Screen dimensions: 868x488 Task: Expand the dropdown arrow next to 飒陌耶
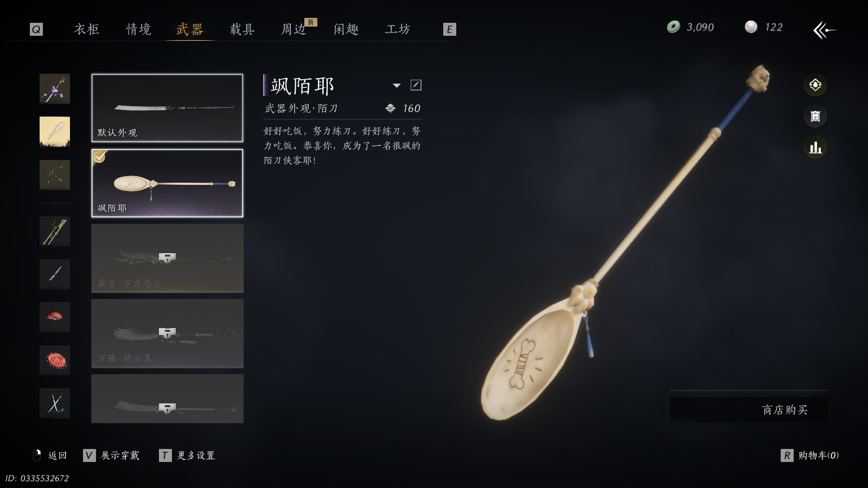coord(397,85)
